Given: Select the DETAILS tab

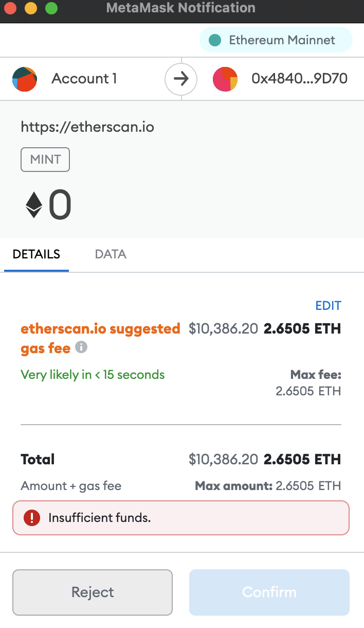Looking at the screenshot, I should (36, 254).
